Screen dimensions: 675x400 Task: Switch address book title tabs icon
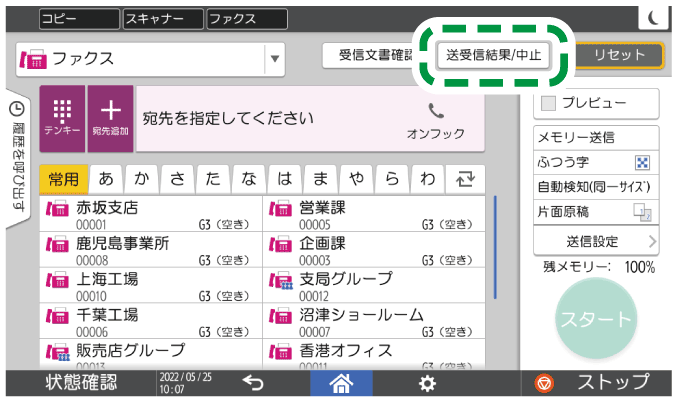click(465, 178)
